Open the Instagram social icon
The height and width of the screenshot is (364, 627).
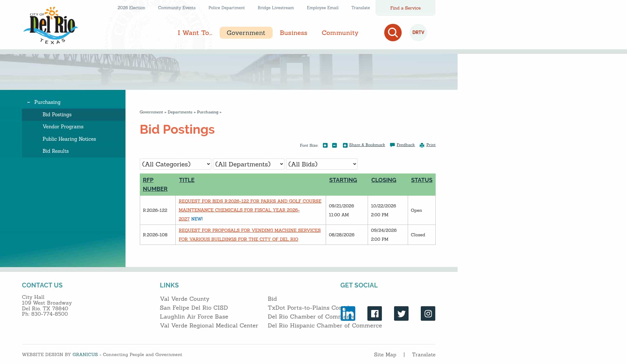(x=428, y=313)
